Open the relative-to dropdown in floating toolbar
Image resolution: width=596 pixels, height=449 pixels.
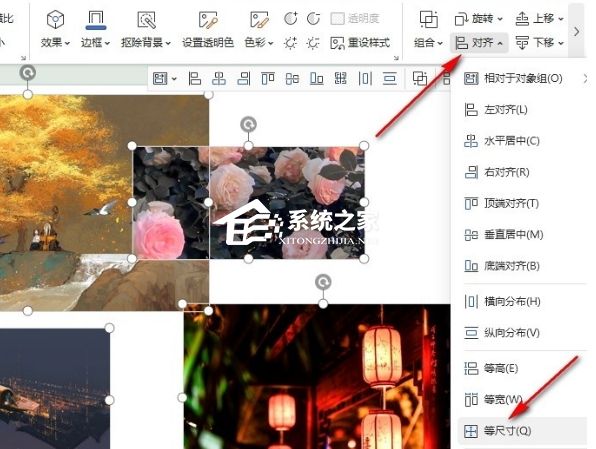click(x=165, y=79)
